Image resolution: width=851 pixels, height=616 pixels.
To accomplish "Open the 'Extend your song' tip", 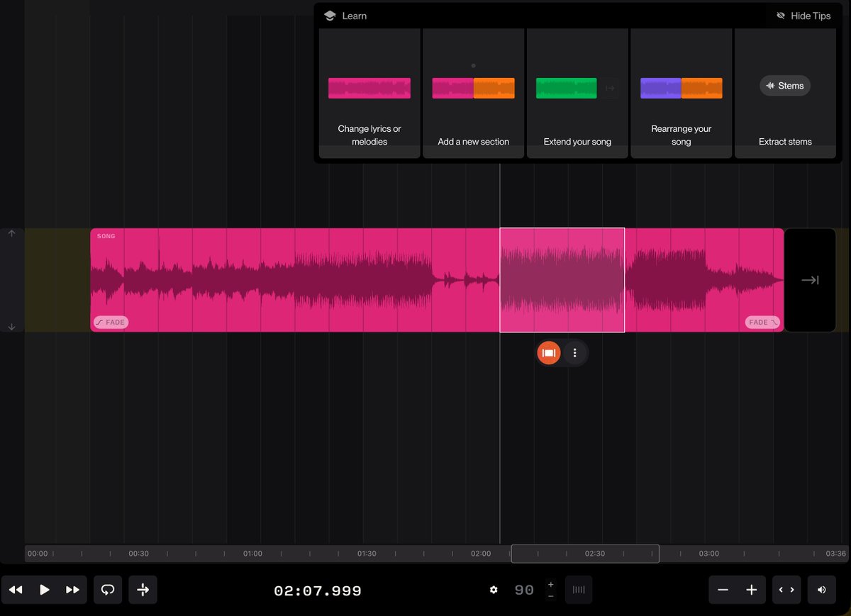I will pyautogui.click(x=577, y=93).
